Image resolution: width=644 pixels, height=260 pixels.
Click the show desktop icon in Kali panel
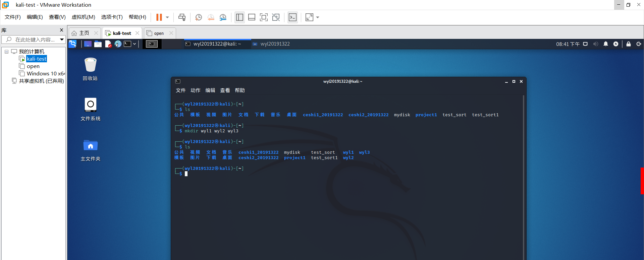tap(88, 44)
